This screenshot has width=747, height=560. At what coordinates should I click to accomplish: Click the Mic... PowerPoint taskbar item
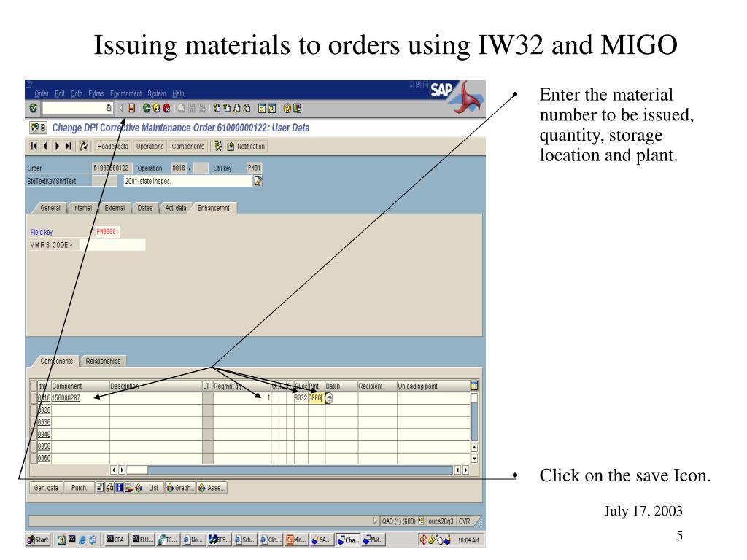[296, 540]
